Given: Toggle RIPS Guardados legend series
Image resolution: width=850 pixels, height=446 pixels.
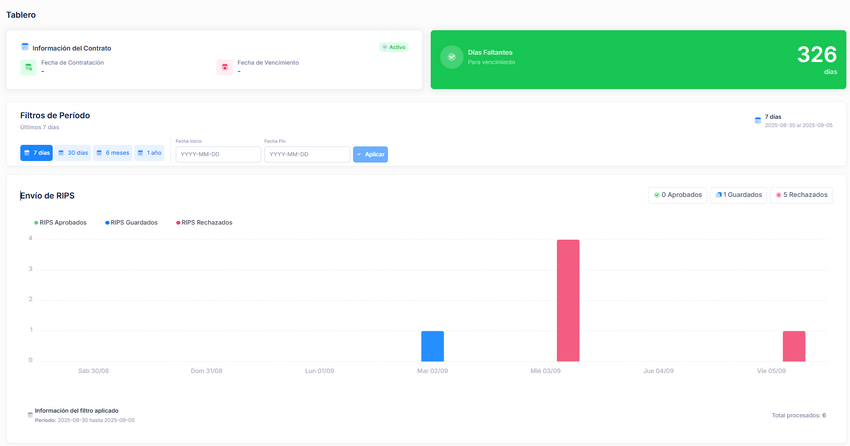Looking at the screenshot, I should (131, 222).
